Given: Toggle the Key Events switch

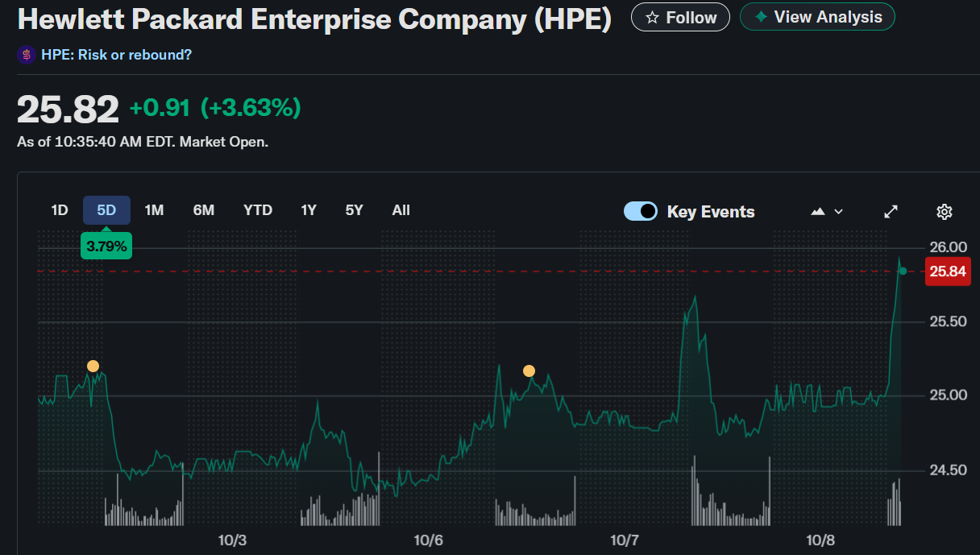Looking at the screenshot, I should (641, 212).
